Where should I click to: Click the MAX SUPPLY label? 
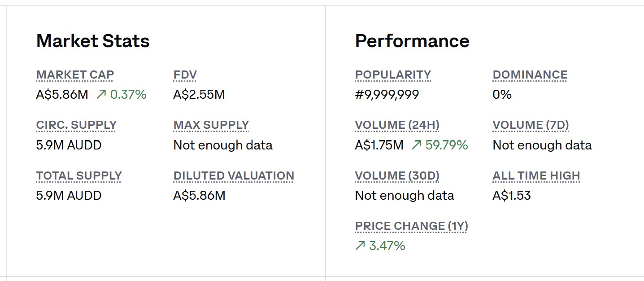click(x=211, y=125)
